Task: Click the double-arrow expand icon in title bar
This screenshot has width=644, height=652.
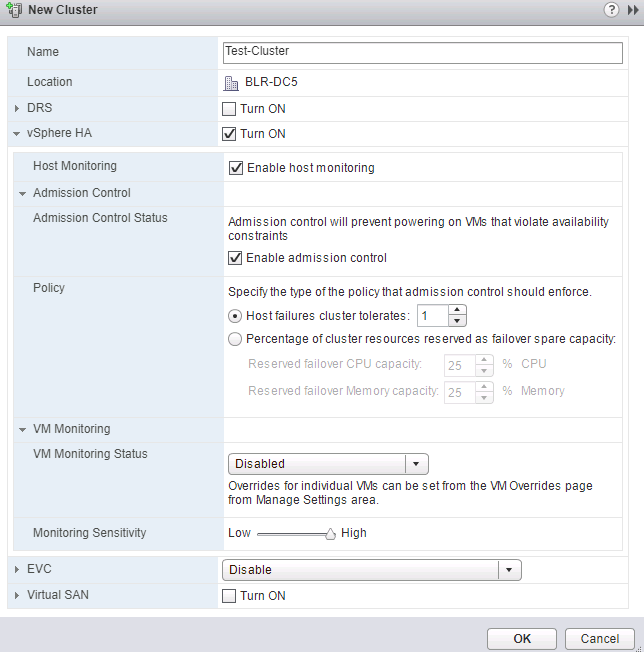Action: coord(631,9)
